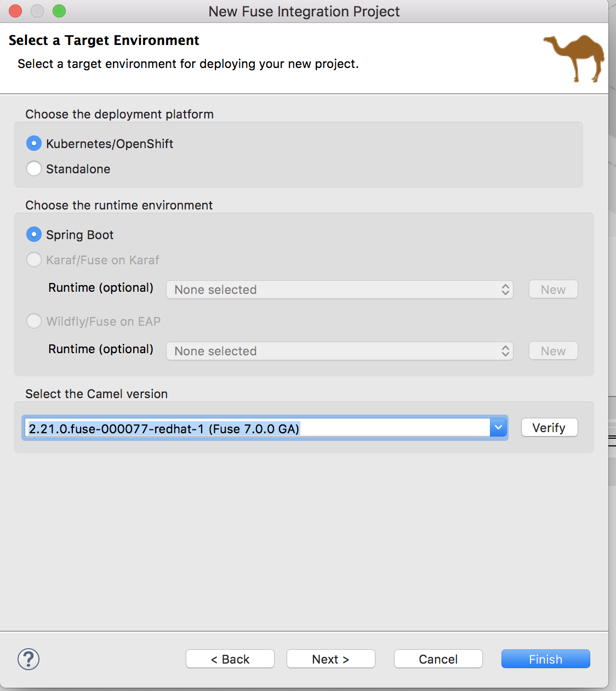
Task: Click the camel logo image
Action: (574, 58)
